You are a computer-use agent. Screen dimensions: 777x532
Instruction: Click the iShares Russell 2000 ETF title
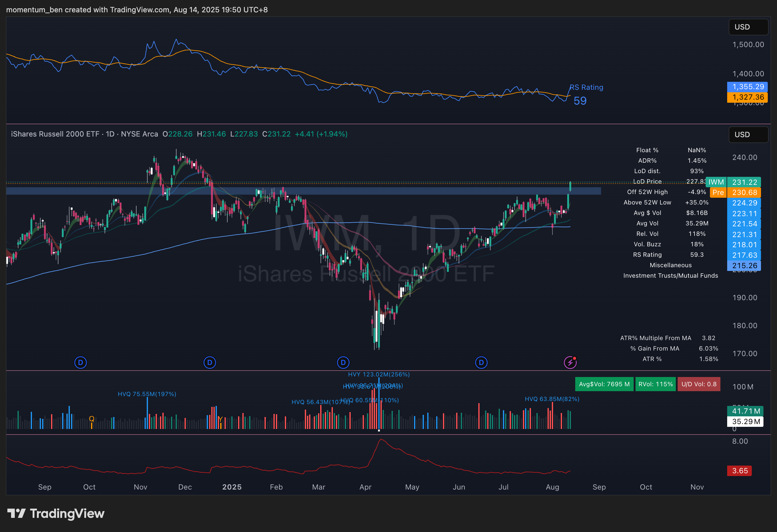click(x=55, y=134)
